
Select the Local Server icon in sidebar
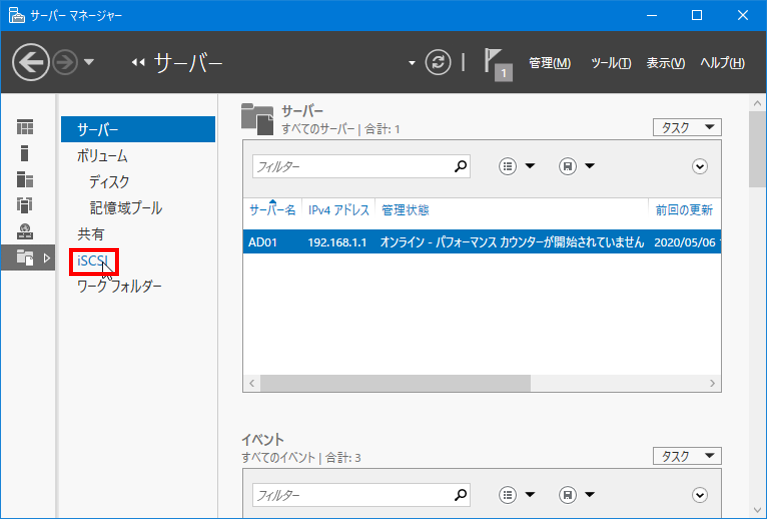tap(24, 153)
